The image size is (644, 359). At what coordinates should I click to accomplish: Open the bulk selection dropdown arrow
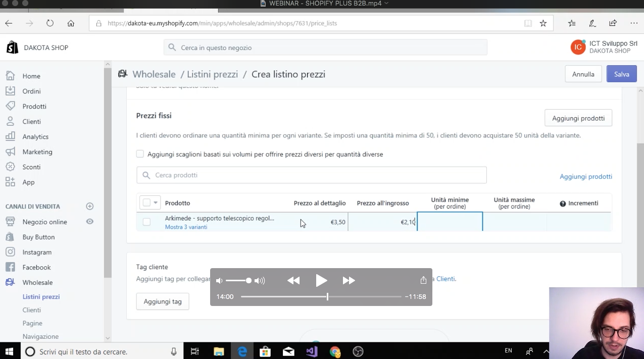[156, 202]
